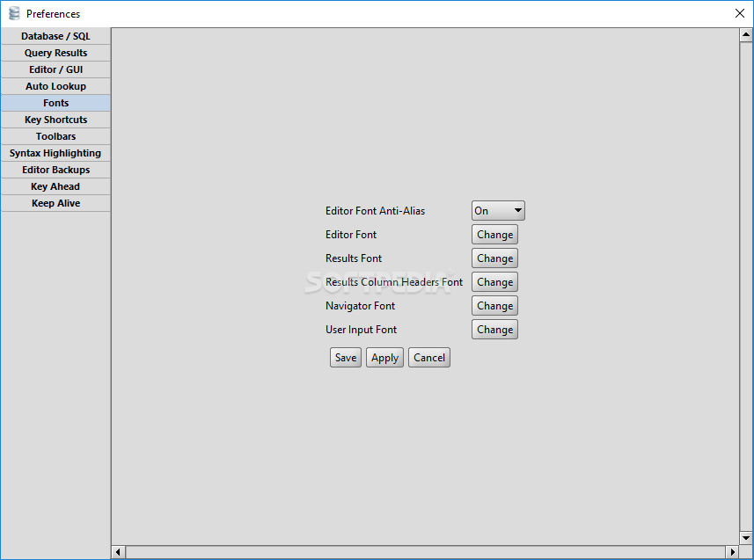Cancel the preferences dialog
The image size is (754, 560).
tap(429, 358)
